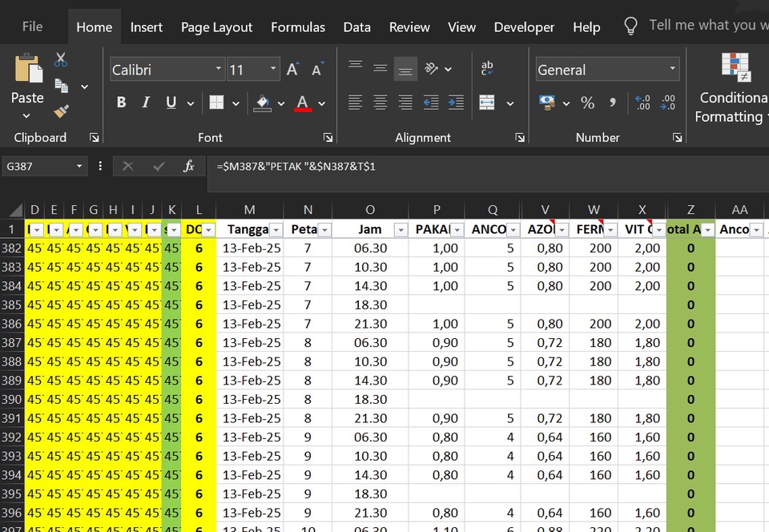Open the Calibri font dropdown

[x=218, y=69]
